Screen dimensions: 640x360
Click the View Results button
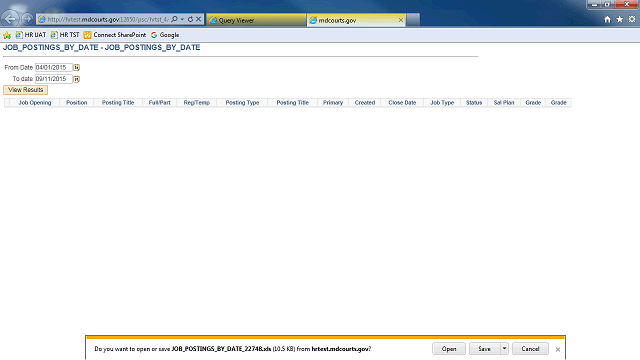coord(25,90)
